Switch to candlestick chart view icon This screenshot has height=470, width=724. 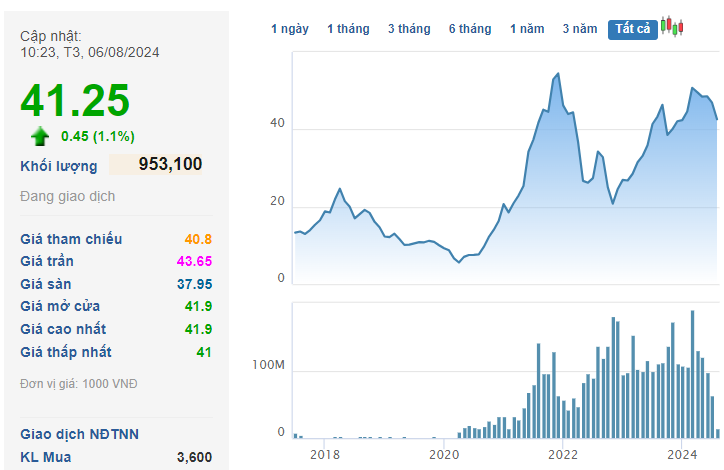click(x=672, y=28)
